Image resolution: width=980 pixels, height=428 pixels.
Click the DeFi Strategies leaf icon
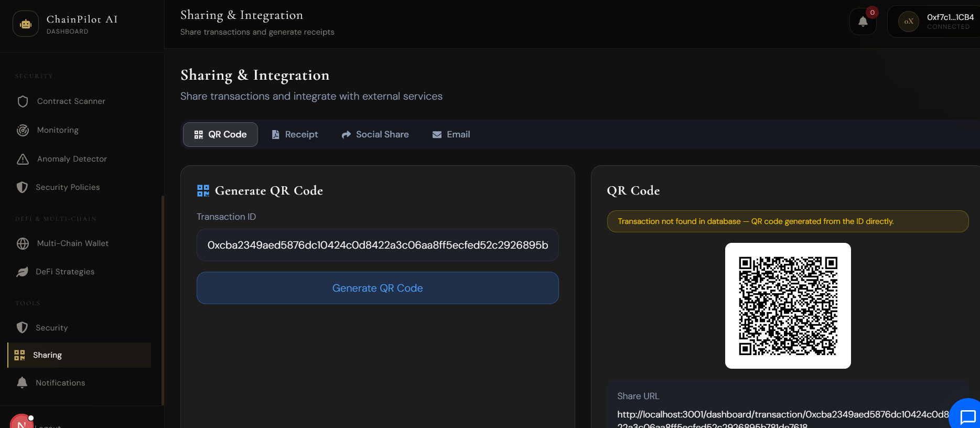click(x=23, y=272)
